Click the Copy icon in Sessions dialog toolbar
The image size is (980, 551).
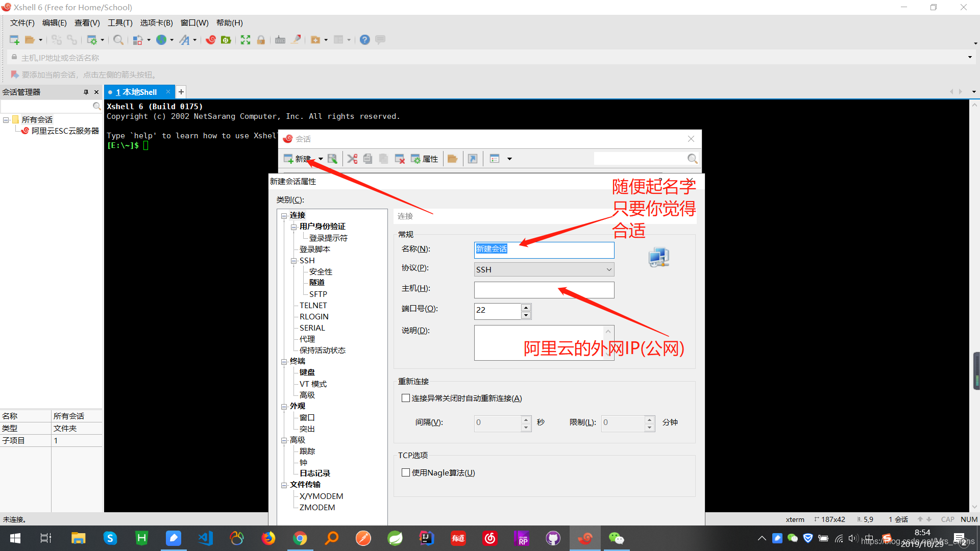[x=367, y=159]
